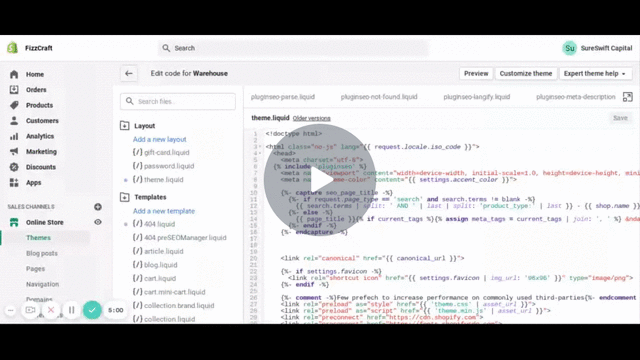
Task: Open the Discounts page icon
Action: [x=14, y=167]
